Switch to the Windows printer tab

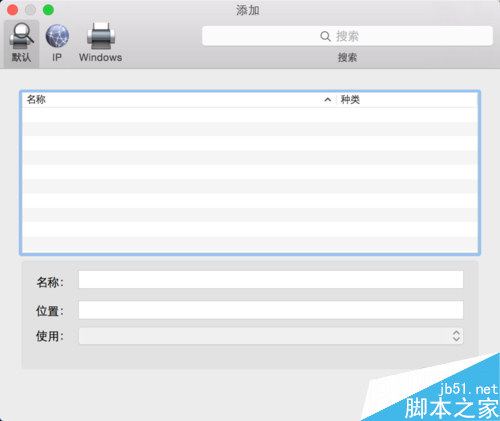point(101,43)
